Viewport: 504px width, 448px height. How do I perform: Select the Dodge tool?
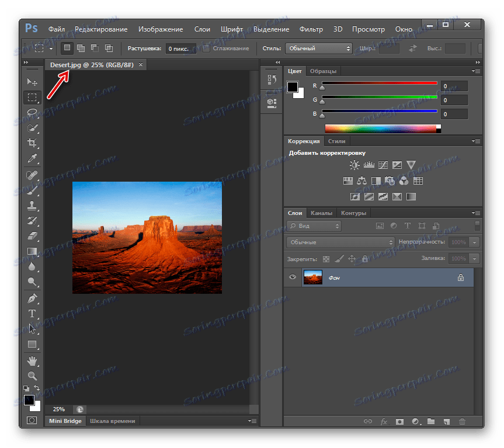32,282
